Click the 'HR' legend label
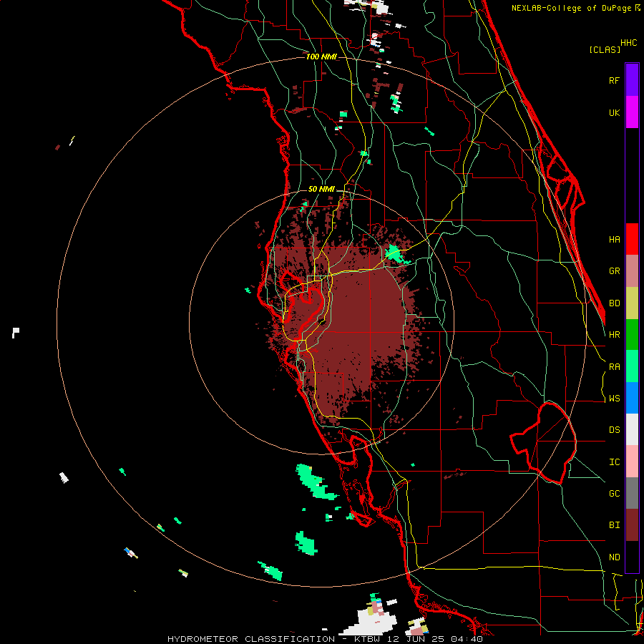 (x=614, y=335)
